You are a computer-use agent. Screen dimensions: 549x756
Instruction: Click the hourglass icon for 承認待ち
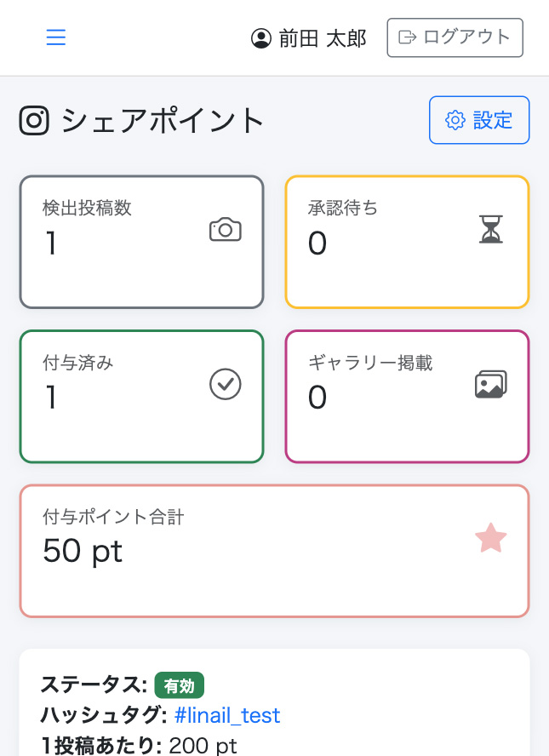pos(491,228)
